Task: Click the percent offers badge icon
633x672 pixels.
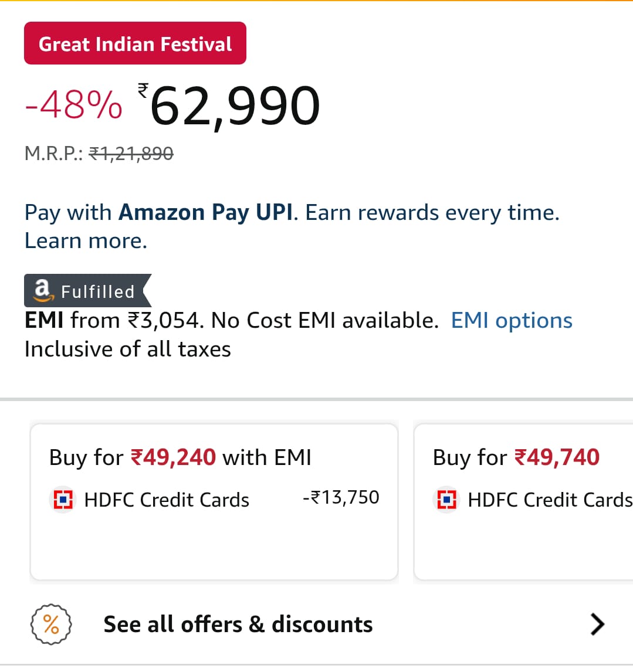Action: 51,625
